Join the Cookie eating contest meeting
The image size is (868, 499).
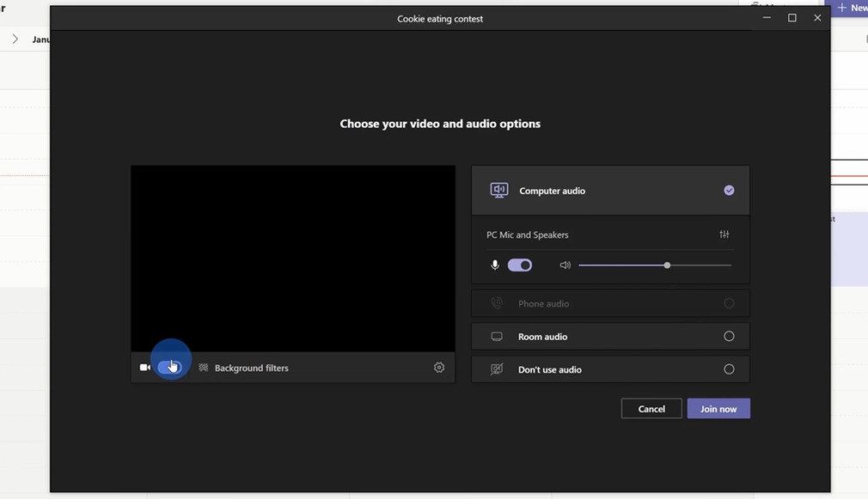(x=718, y=408)
